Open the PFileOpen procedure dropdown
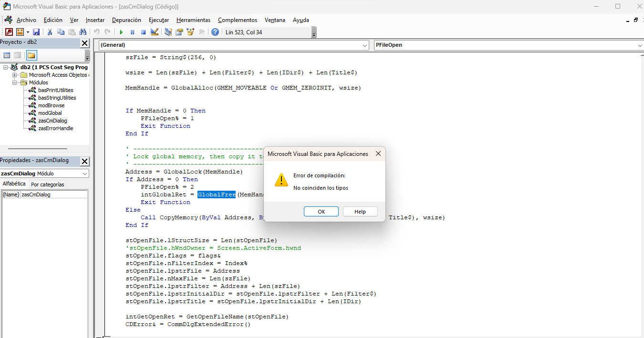The width and height of the screenshot is (644, 338). click(x=640, y=45)
